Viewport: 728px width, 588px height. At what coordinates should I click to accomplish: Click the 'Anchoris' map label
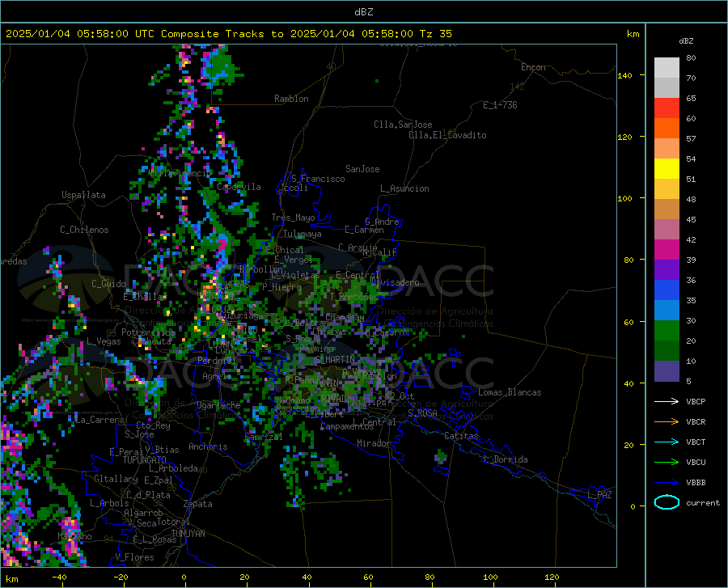point(208,446)
